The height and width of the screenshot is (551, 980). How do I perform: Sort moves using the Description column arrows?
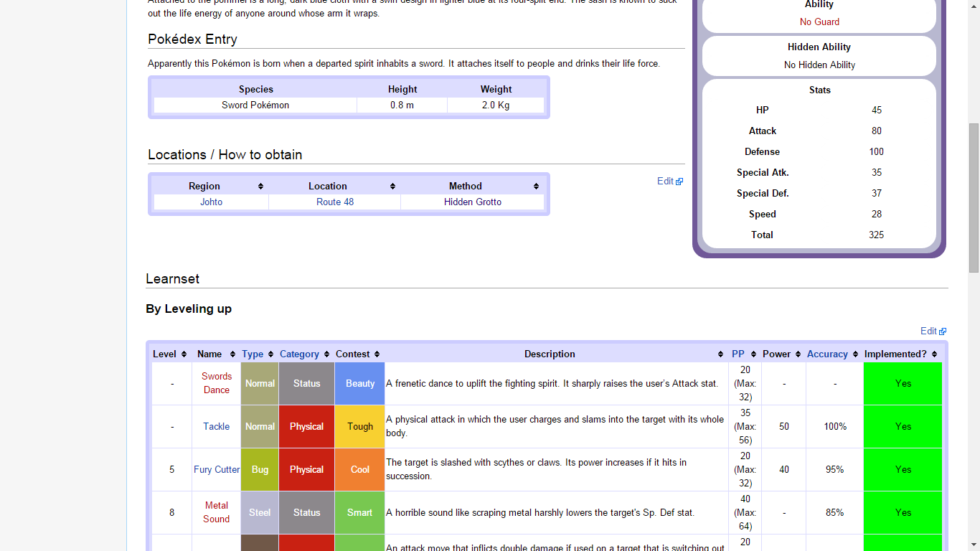[720, 354]
